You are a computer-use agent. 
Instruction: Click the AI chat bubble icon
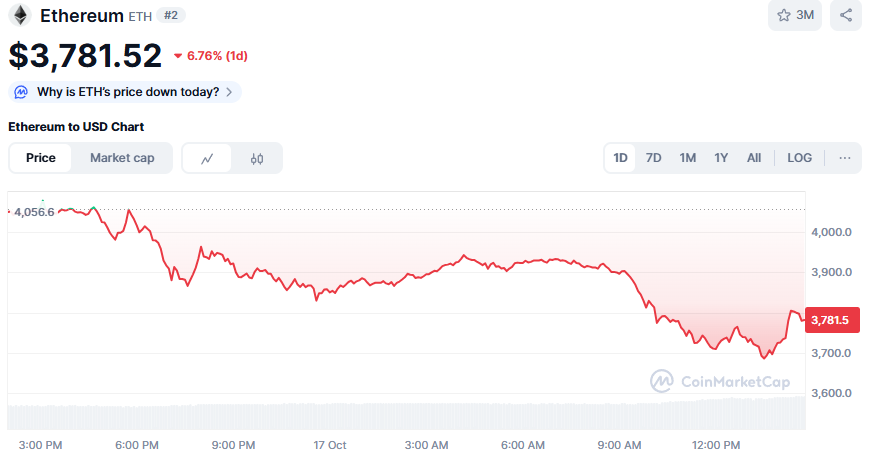point(23,92)
